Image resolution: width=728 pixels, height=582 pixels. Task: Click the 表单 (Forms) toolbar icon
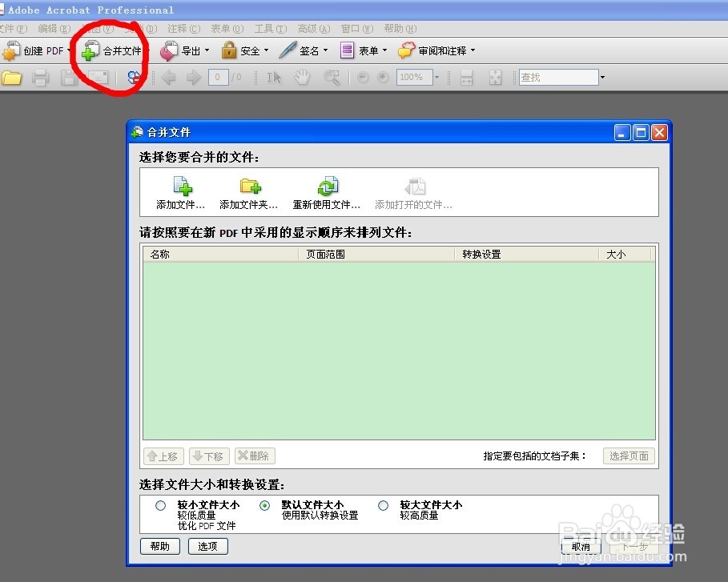click(x=361, y=50)
